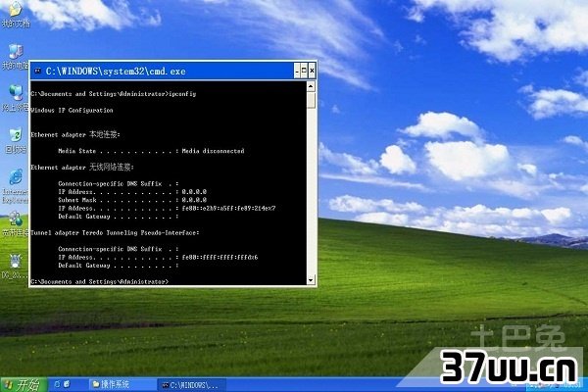Click 'Ethernet adapter 本地连接:' line

[75, 134]
